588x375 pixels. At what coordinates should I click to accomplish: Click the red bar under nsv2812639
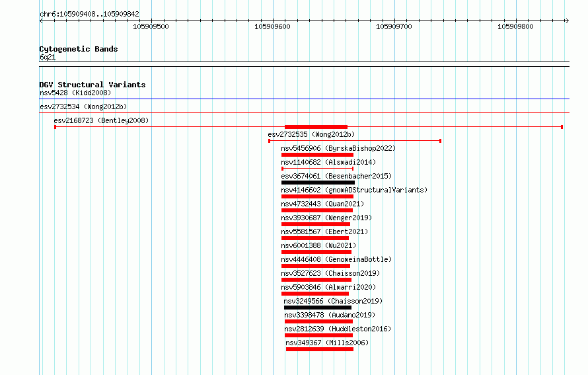318,335
